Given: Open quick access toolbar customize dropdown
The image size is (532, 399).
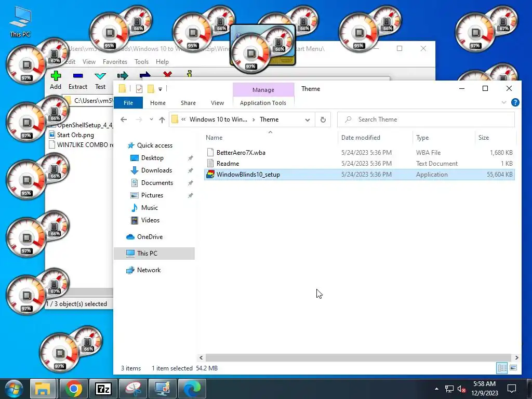Looking at the screenshot, I should pyautogui.click(x=160, y=89).
